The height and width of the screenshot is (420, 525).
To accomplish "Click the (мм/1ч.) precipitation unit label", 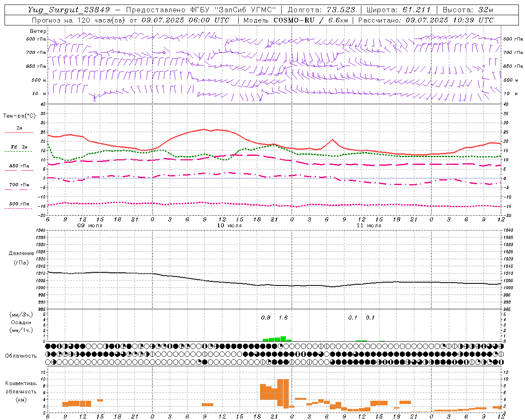I will point(21,330).
